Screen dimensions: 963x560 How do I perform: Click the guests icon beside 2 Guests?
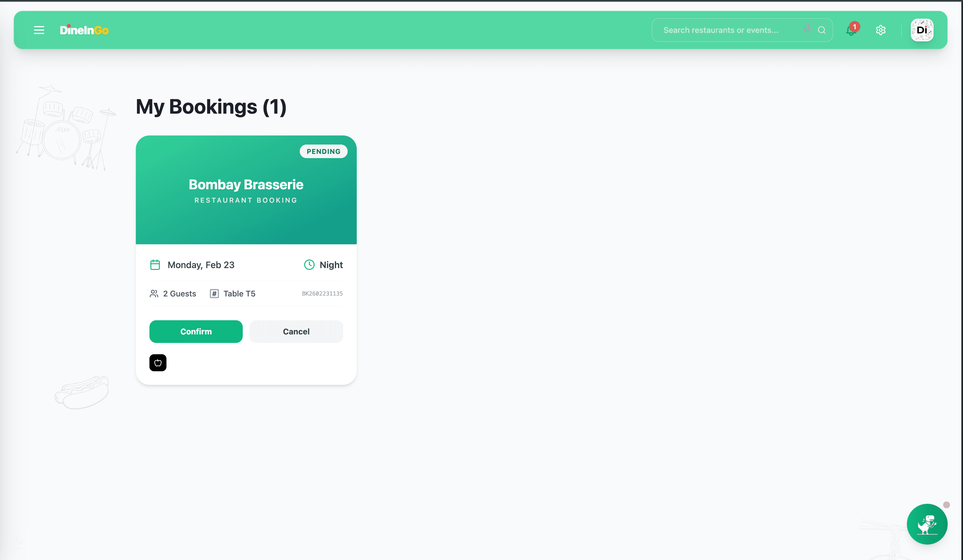(154, 293)
